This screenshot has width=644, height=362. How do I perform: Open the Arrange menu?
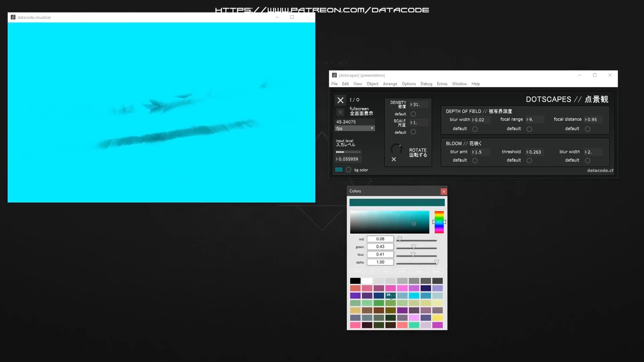(x=390, y=84)
